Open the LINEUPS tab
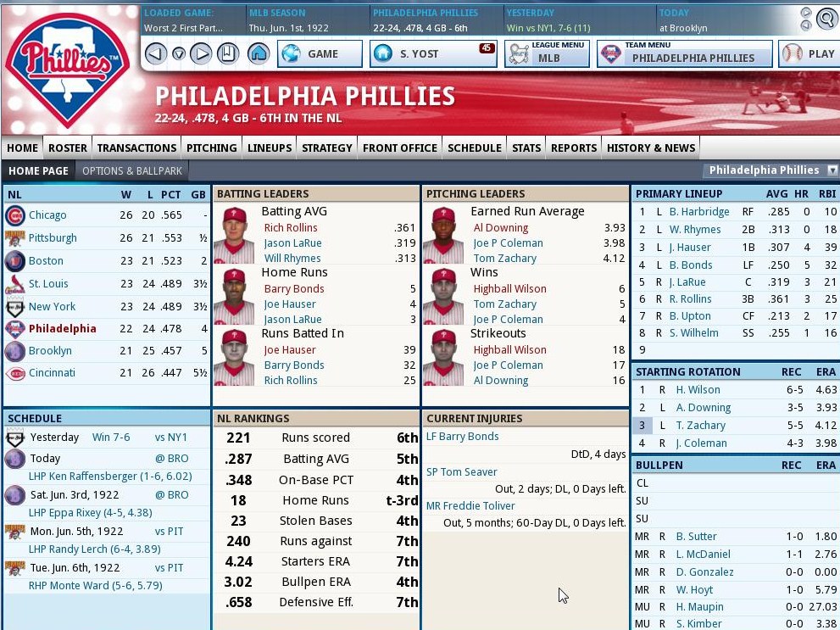 [x=270, y=148]
